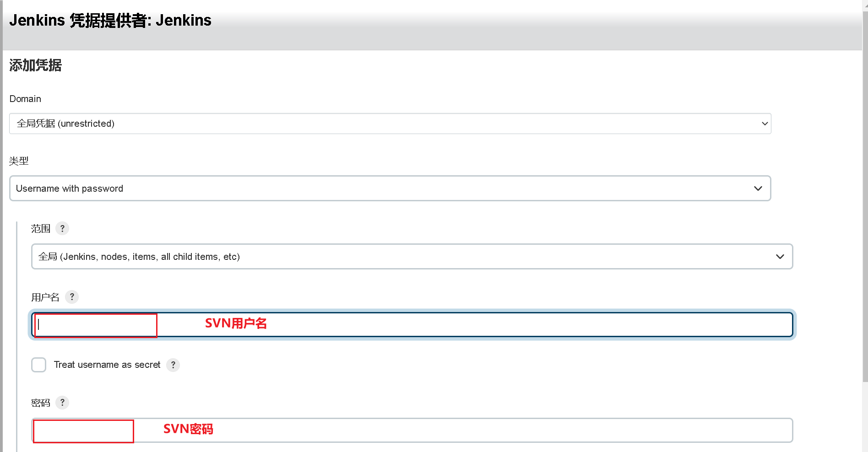Viewport: 868px width, 452px height.
Task: Click the 类型 label text
Action: [x=19, y=161]
